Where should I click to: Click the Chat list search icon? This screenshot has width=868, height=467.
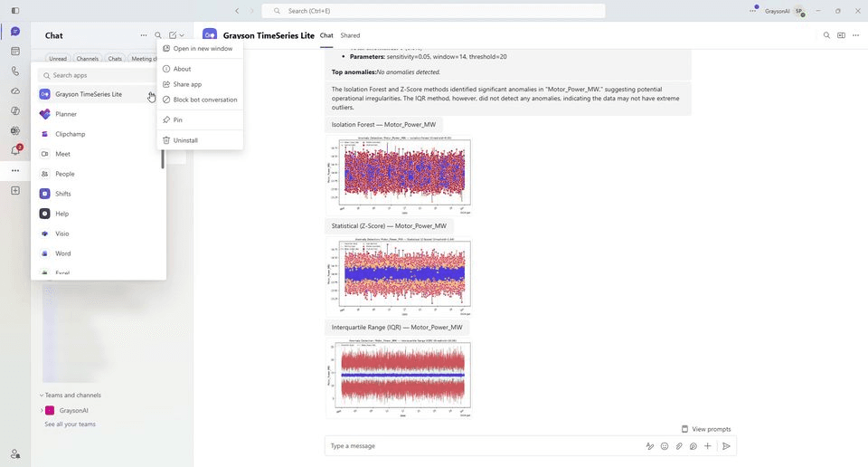pos(158,35)
